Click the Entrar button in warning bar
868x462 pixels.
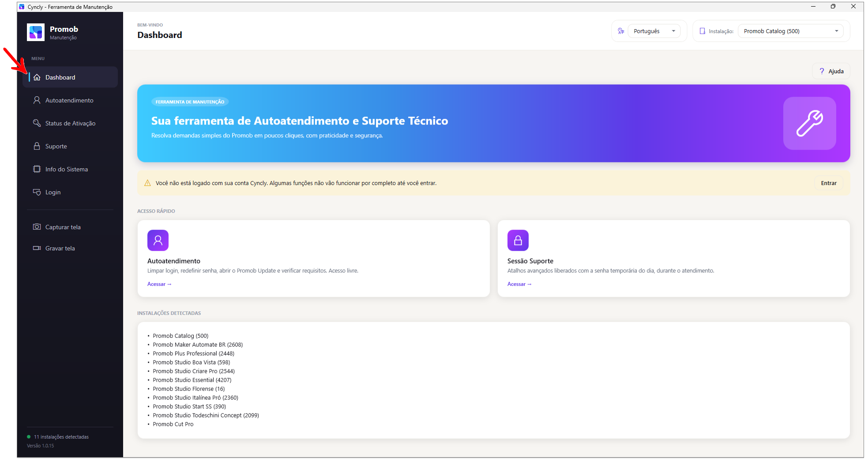[x=829, y=183]
